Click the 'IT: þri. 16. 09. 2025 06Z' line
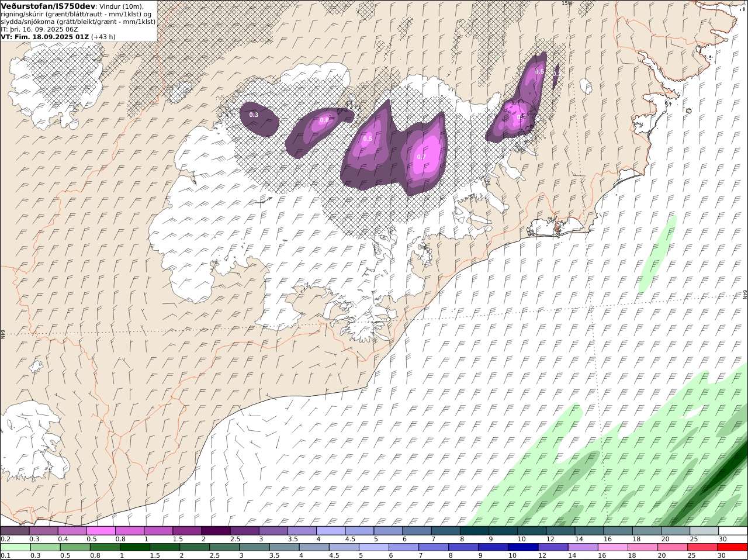 [x=39, y=29]
